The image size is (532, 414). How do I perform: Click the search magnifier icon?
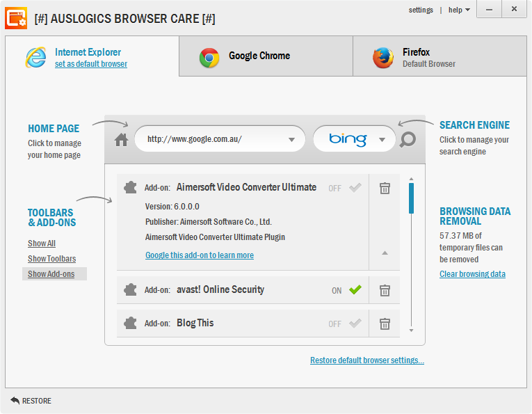408,139
